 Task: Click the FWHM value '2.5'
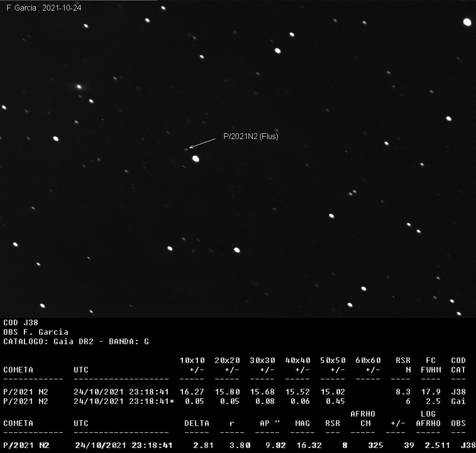[x=433, y=401]
